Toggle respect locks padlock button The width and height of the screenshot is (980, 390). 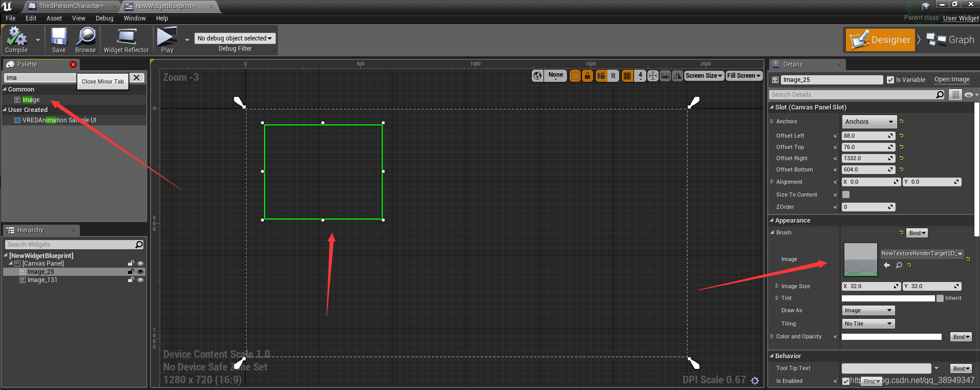point(587,76)
